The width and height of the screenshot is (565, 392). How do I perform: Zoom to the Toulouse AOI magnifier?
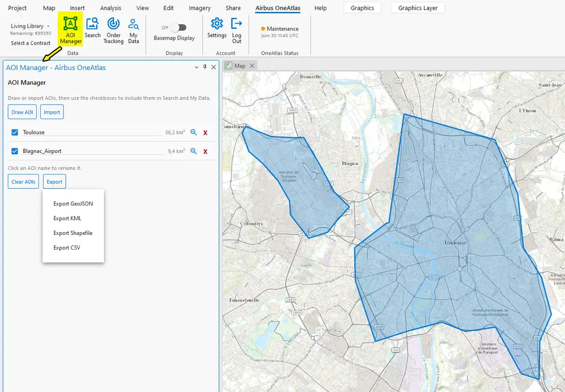193,132
